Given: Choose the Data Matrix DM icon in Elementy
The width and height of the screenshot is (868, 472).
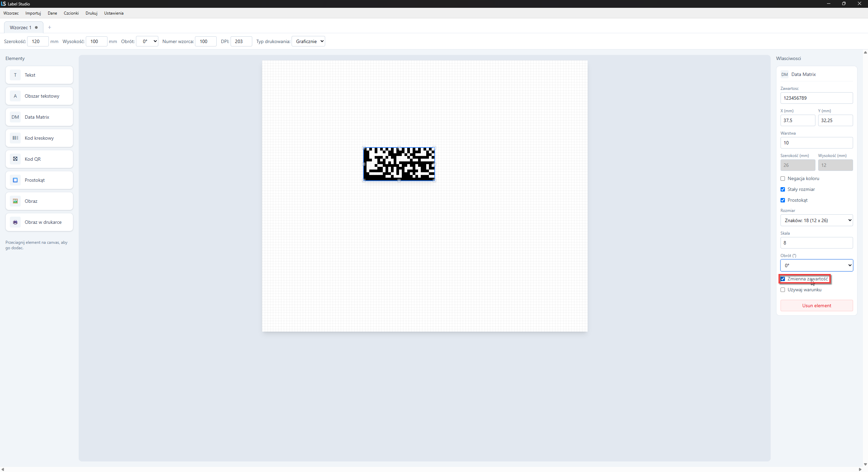Looking at the screenshot, I should point(15,117).
